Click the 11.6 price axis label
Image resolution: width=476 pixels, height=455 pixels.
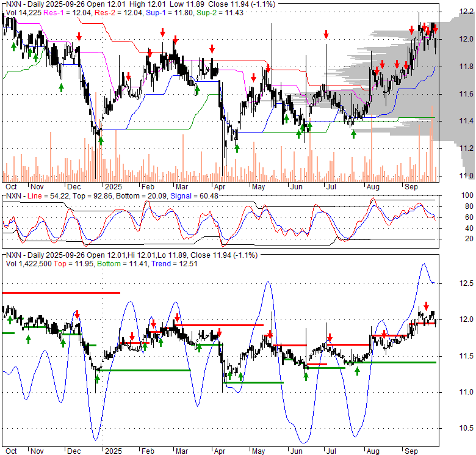(466, 94)
